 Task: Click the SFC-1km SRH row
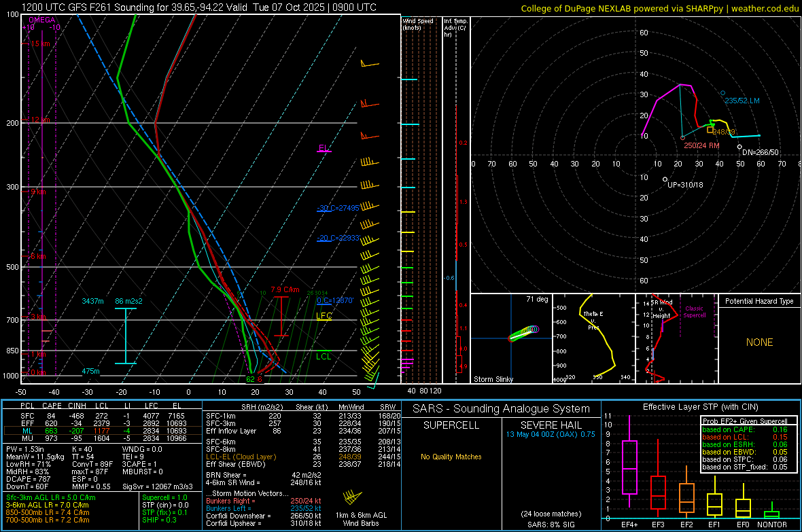(x=303, y=416)
